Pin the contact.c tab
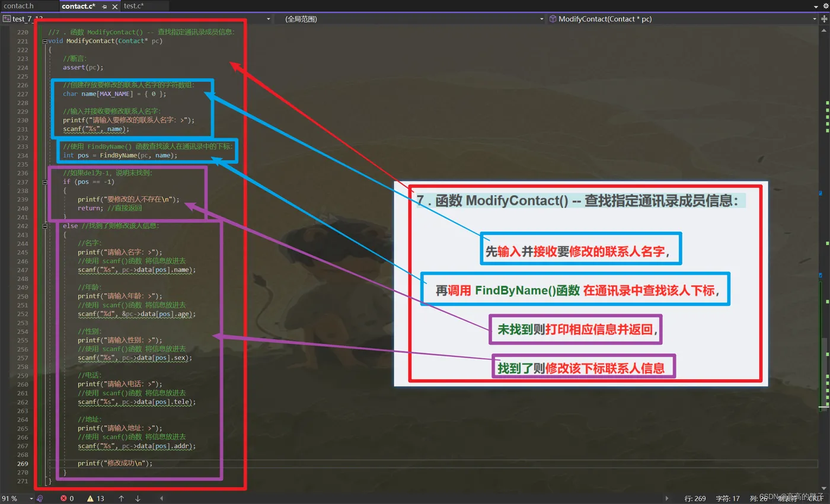The width and height of the screenshot is (830, 504). click(x=105, y=7)
